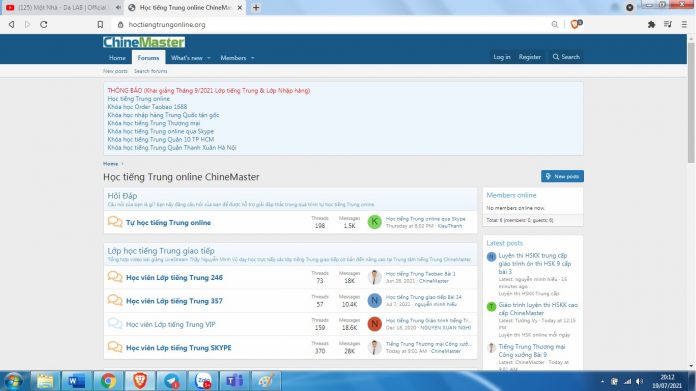Click the browser forward arrow
This screenshot has width=696, height=391.
(x=28, y=24)
